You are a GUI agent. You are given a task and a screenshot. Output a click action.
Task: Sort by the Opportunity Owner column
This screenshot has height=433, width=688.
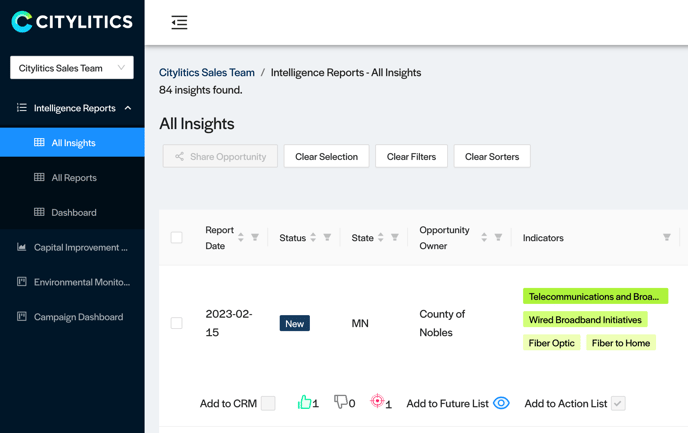(x=484, y=237)
